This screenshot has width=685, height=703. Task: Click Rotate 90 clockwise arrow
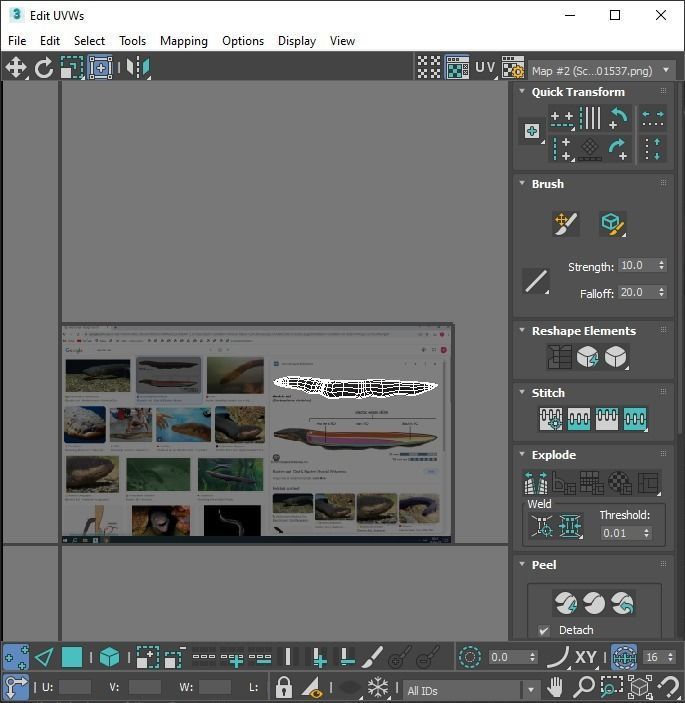click(618, 148)
